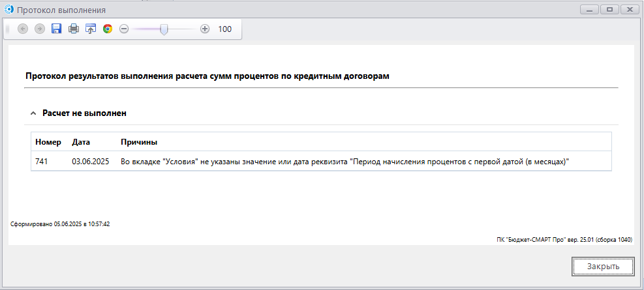Click the zoom slider thumb
Screen dimensions: 644x290
pos(164,29)
